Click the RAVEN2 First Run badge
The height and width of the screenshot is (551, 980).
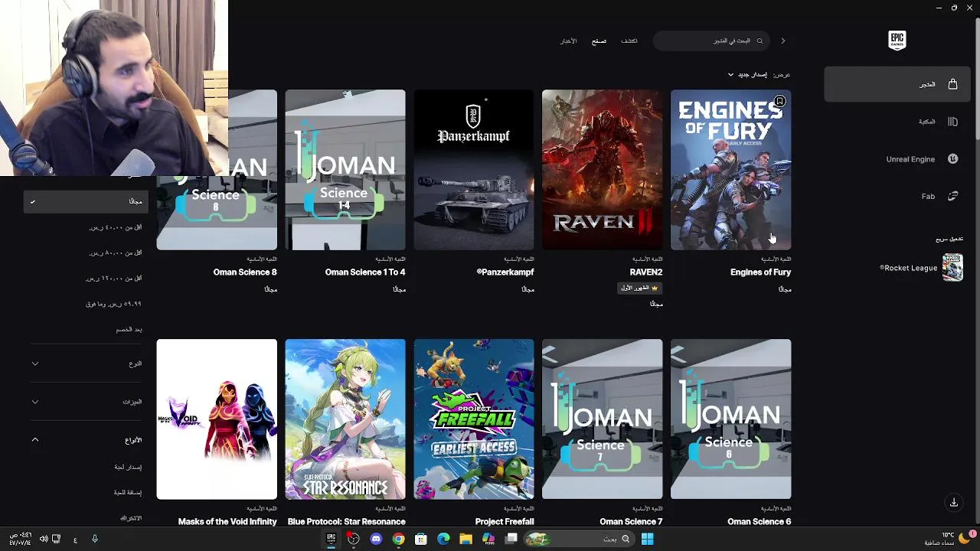tap(639, 289)
